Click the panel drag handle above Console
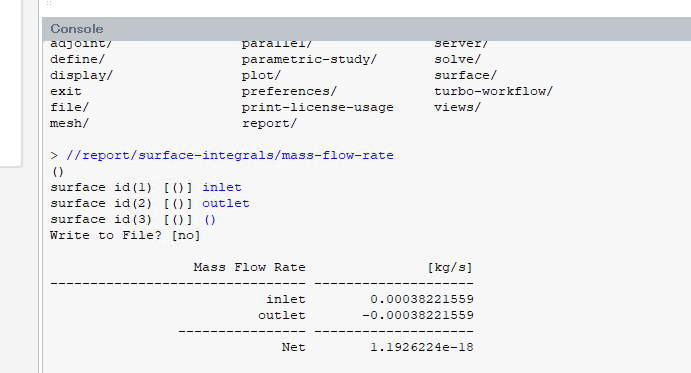The width and height of the screenshot is (691, 373). (49, 3)
